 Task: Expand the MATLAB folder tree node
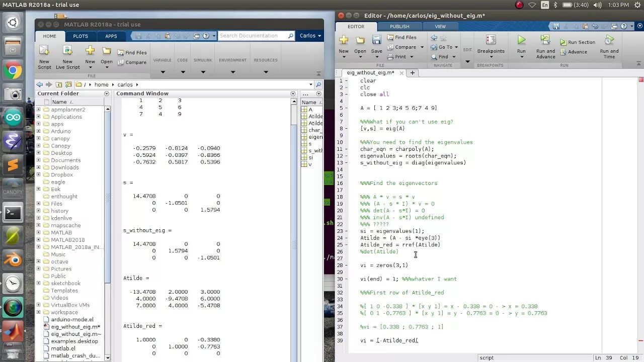pyautogui.click(x=39, y=233)
